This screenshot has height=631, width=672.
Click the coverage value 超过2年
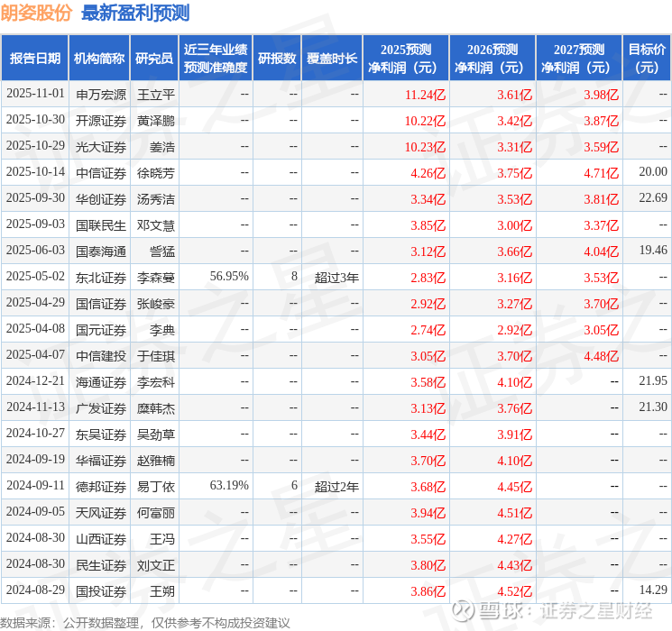[x=336, y=487]
